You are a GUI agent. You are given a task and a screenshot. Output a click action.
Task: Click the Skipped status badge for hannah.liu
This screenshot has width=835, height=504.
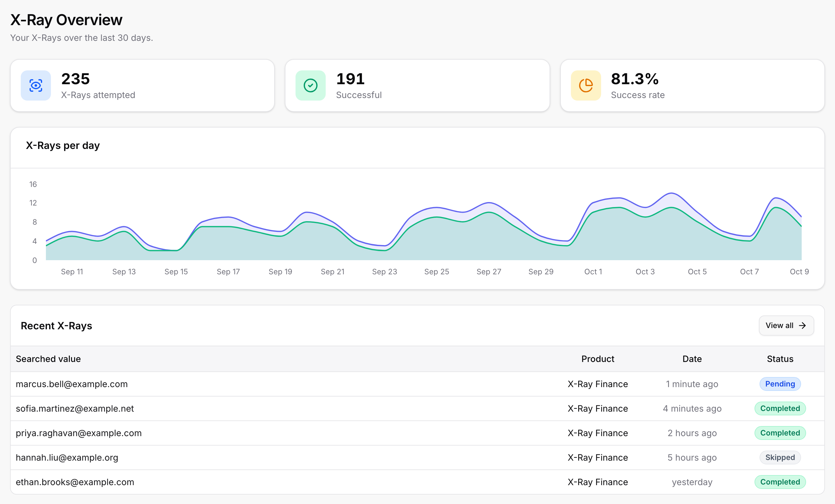(780, 457)
